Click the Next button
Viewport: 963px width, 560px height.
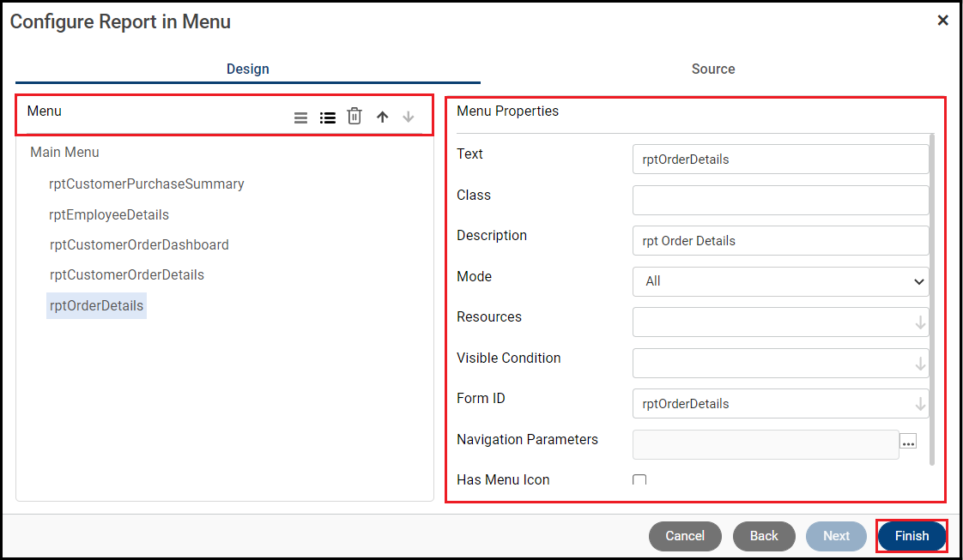point(837,536)
